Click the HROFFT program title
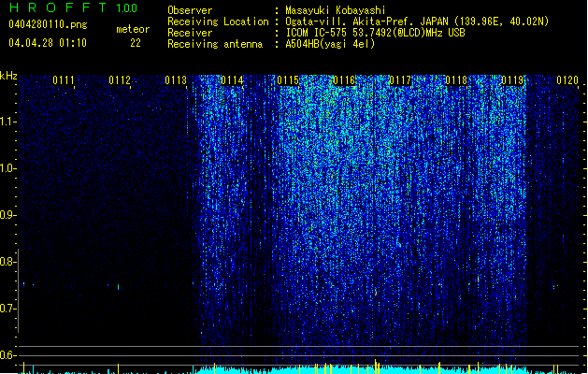588x374 pixels. tap(58, 7)
